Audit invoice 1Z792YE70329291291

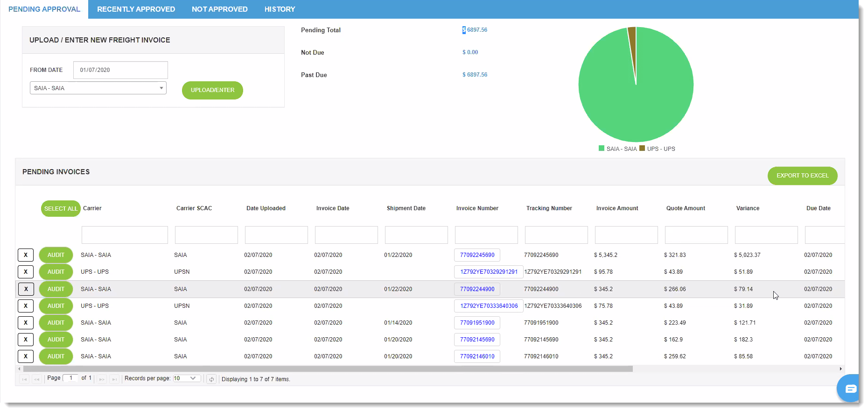tap(56, 272)
